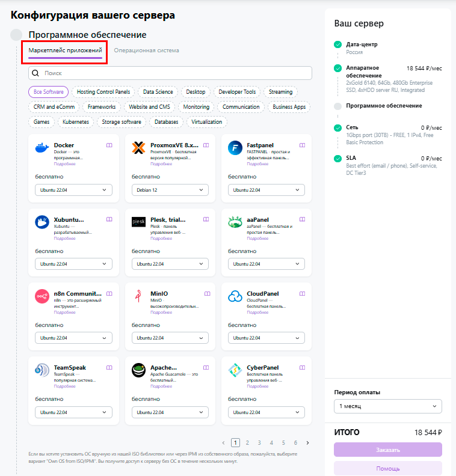
Task: Click the MinIO flamingo logo
Action: click(x=138, y=296)
